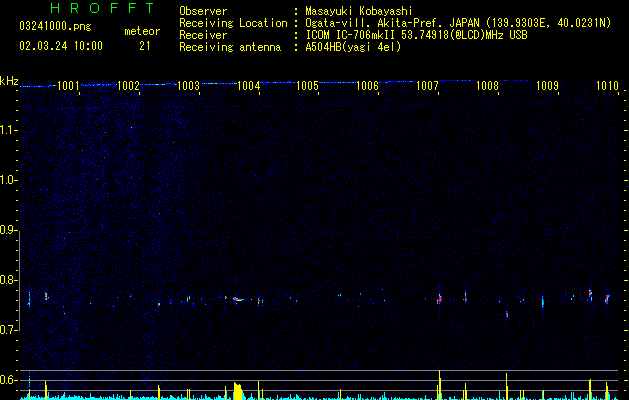The height and width of the screenshot is (400, 629).
Task: Click the date stamp 02.03.24 10:00
Action: point(61,46)
